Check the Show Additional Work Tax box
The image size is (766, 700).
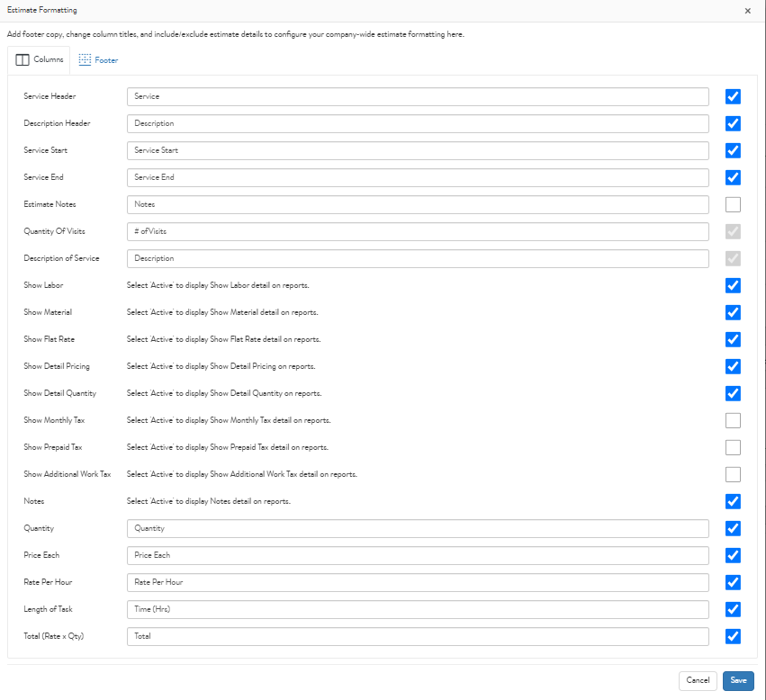733,474
